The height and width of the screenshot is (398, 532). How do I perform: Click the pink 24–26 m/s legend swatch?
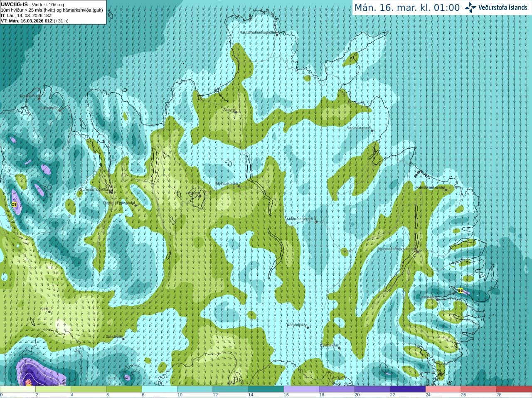click(x=443, y=389)
